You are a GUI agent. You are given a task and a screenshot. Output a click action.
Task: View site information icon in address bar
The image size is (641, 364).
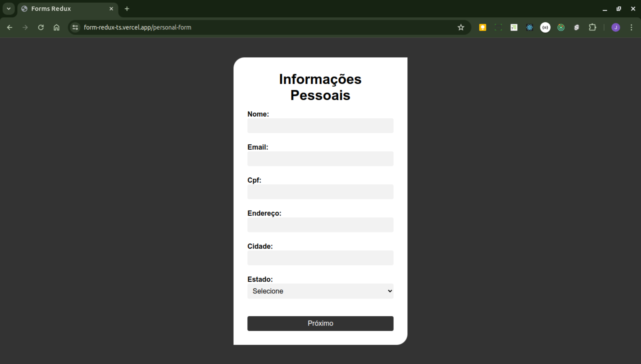[75, 27]
